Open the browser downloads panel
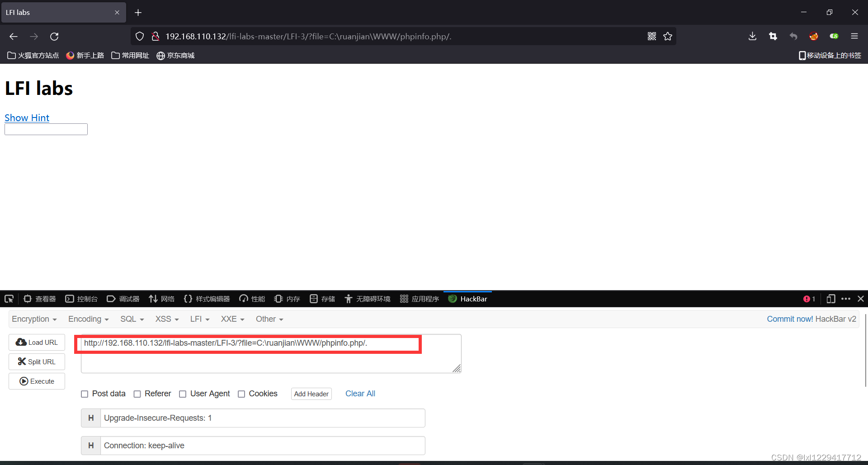 click(752, 36)
